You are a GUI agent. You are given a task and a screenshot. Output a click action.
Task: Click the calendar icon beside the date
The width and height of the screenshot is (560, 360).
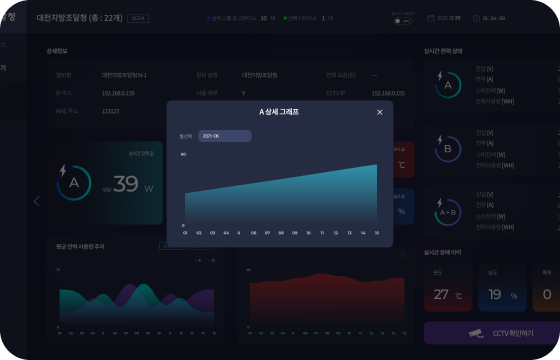click(x=431, y=18)
